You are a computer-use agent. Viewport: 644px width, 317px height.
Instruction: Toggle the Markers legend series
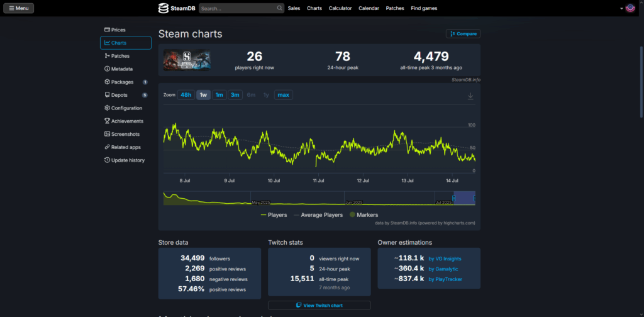pos(364,214)
